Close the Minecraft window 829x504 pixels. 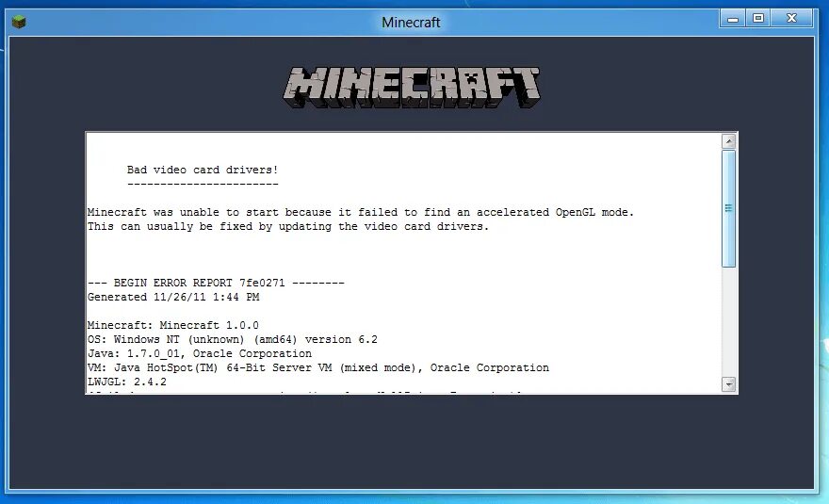click(791, 19)
